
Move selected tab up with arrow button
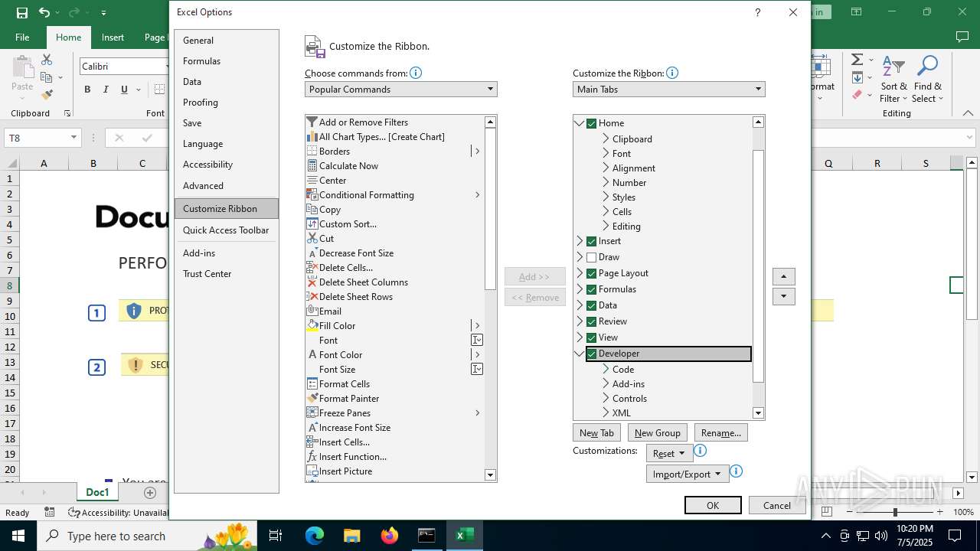click(784, 276)
